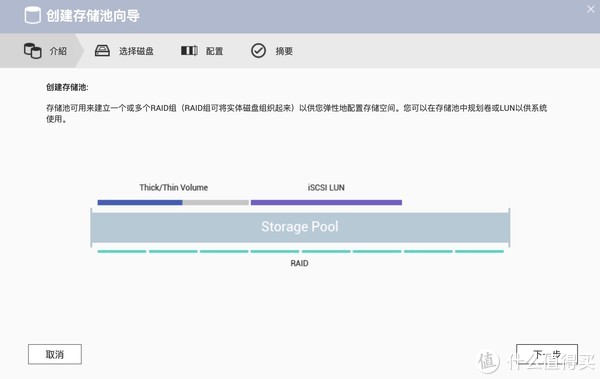Click the Configure step bars icon

pyautogui.click(x=189, y=51)
